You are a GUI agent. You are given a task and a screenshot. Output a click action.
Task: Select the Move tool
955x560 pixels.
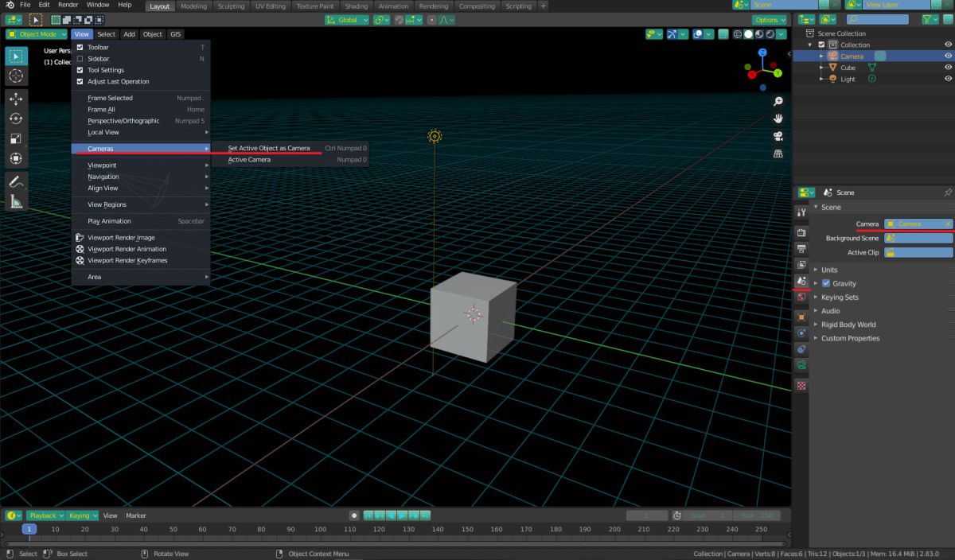point(16,99)
